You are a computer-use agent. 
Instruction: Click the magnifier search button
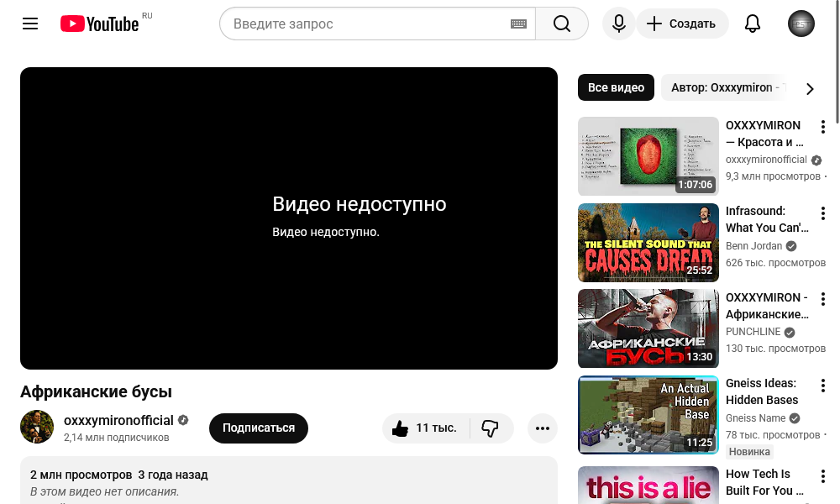pyautogui.click(x=562, y=24)
